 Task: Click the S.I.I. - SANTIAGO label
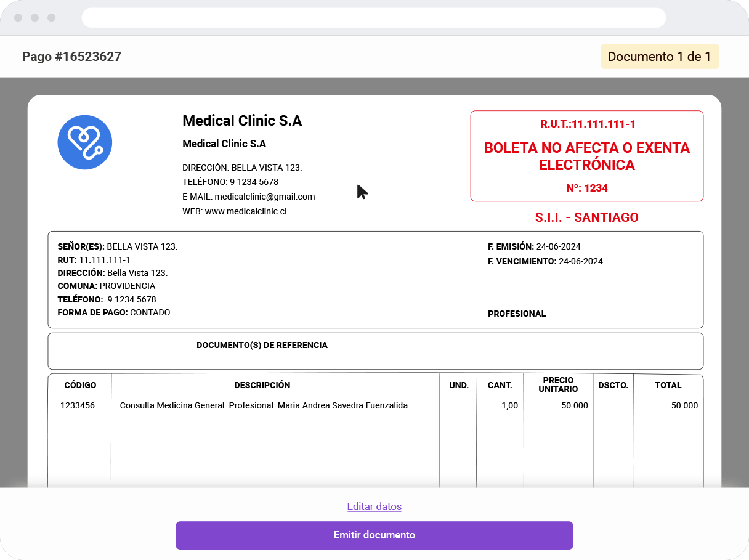click(586, 217)
